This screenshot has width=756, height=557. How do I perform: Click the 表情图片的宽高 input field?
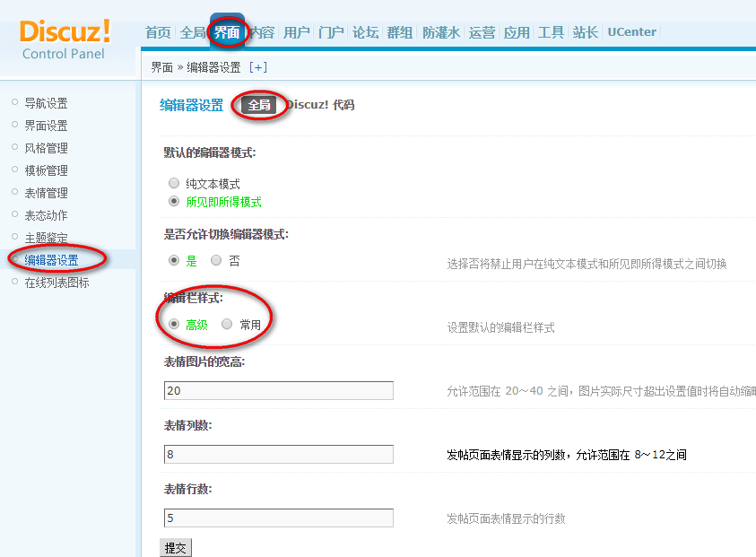pyautogui.click(x=279, y=391)
